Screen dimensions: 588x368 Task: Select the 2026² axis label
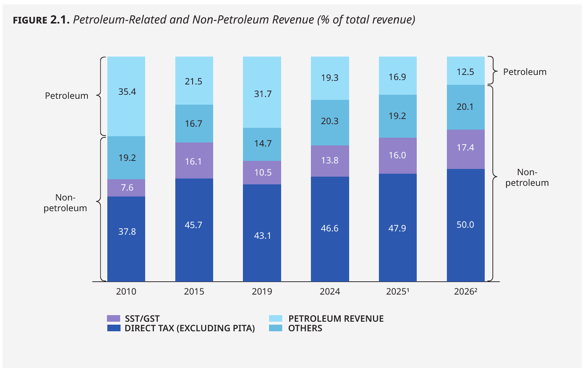click(466, 292)
